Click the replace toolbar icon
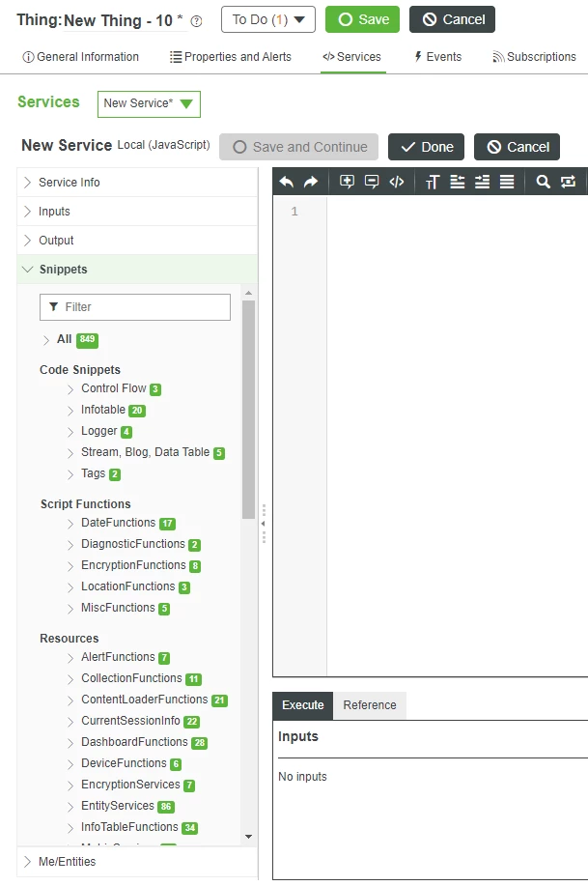 pyautogui.click(x=568, y=182)
